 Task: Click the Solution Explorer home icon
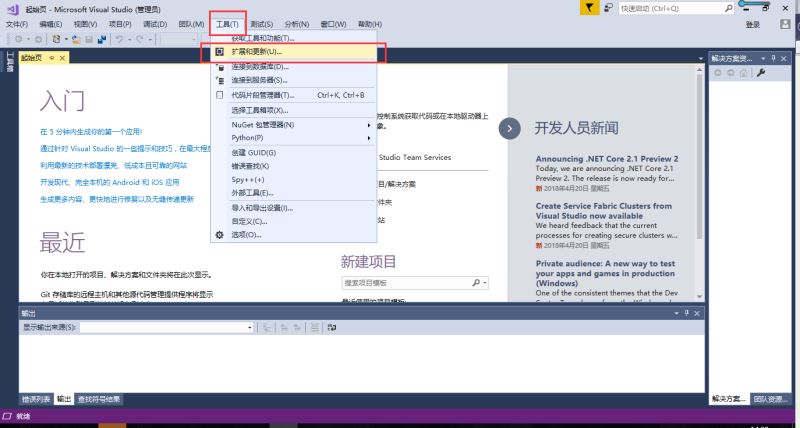coord(743,73)
